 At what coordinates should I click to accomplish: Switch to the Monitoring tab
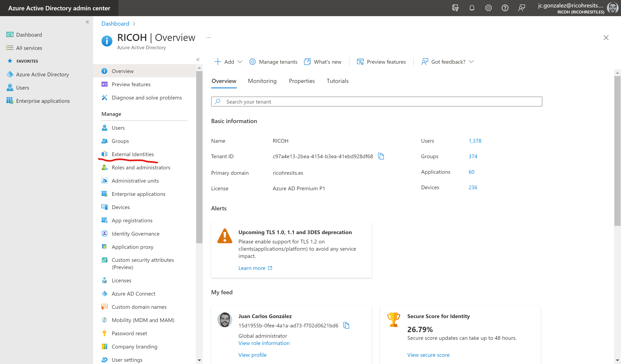click(x=262, y=81)
